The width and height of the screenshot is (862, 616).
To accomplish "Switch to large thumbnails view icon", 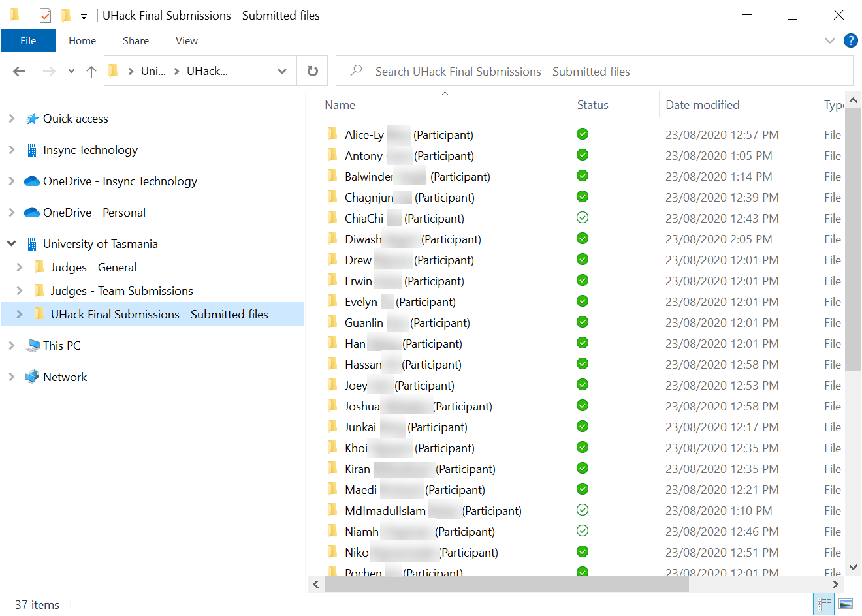I will point(846,604).
